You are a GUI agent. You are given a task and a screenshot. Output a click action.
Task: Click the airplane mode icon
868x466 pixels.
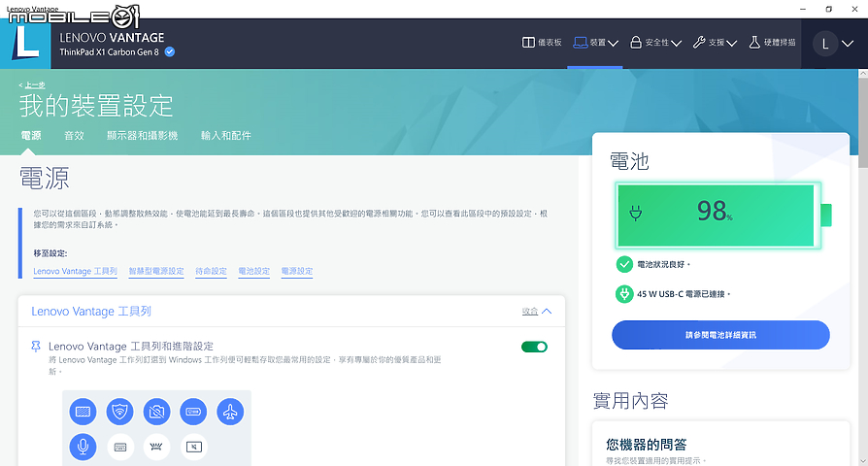(x=230, y=412)
